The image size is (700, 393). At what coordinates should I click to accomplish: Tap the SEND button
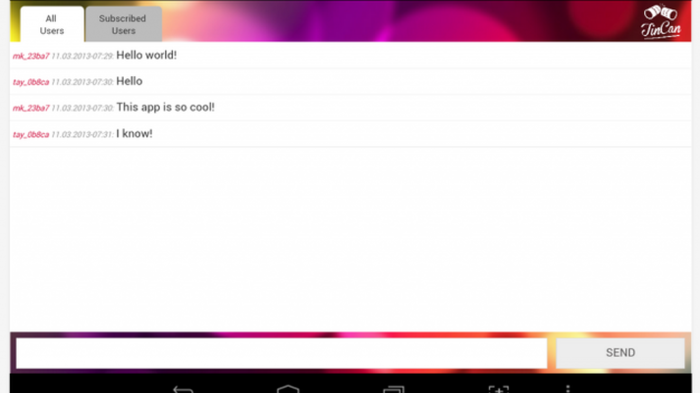620,353
